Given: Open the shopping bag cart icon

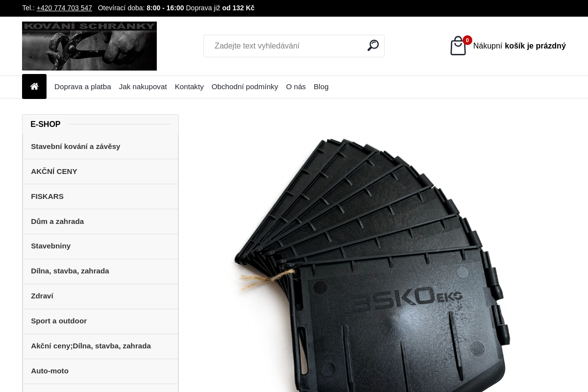Looking at the screenshot, I should pyautogui.click(x=458, y=46).
